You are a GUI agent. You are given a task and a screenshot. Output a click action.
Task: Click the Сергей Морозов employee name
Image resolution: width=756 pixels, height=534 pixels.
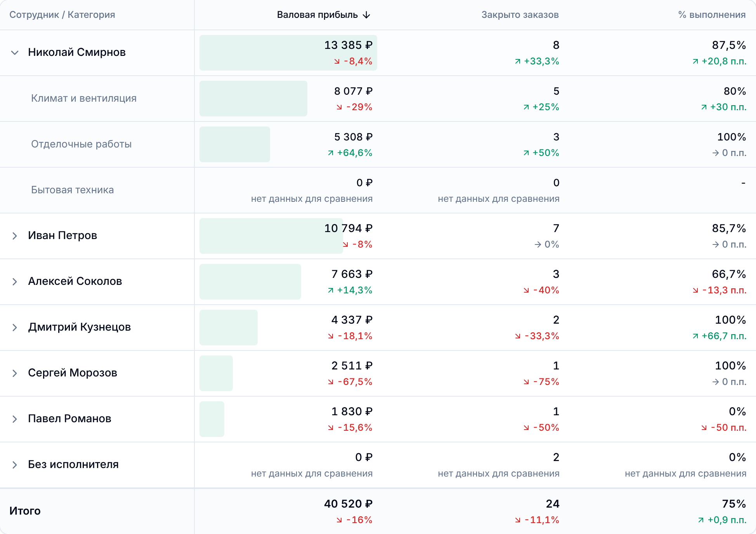(73, 373)
